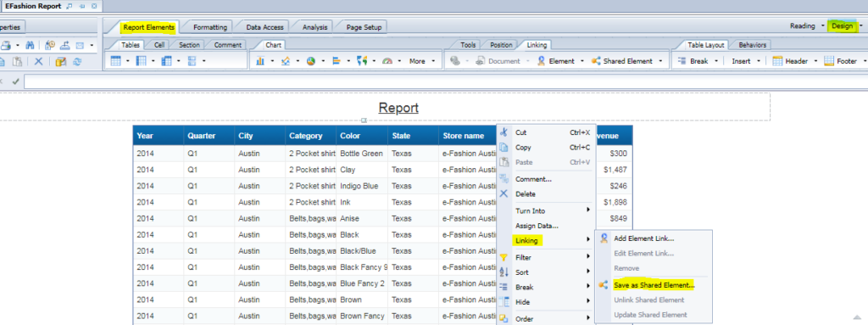The height and width of the screenshot is (325, 868).
Task: Open the Filter submenu in context menu
Action: coord(547,257)
